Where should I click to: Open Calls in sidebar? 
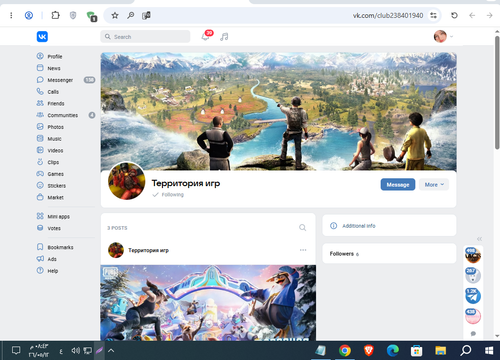tap(53, 92)
